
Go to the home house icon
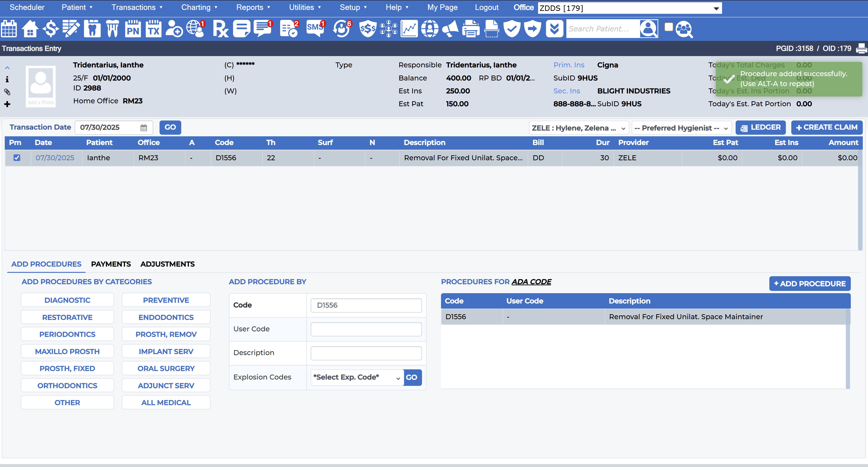click(30, 29)
